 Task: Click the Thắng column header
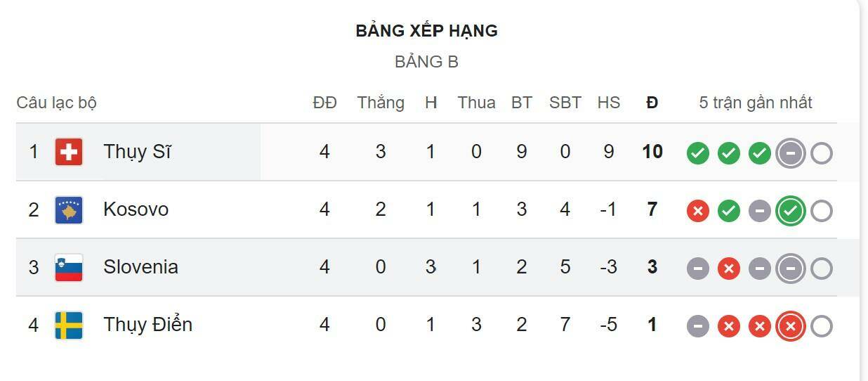click(x=381, y=103)
